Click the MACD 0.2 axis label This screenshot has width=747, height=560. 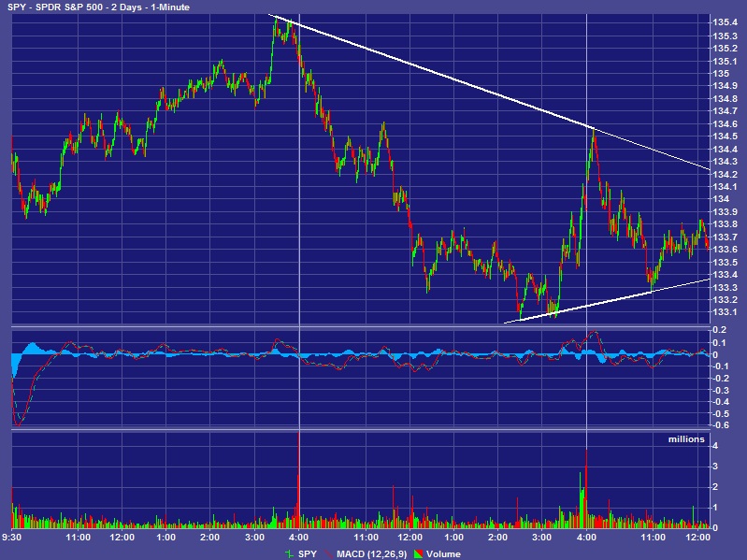click(719, 329)
